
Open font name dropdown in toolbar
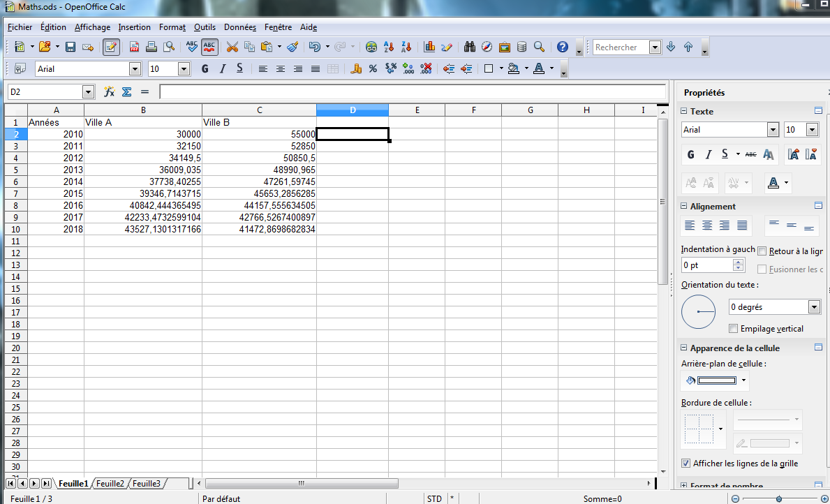click(x=135, y=68)
